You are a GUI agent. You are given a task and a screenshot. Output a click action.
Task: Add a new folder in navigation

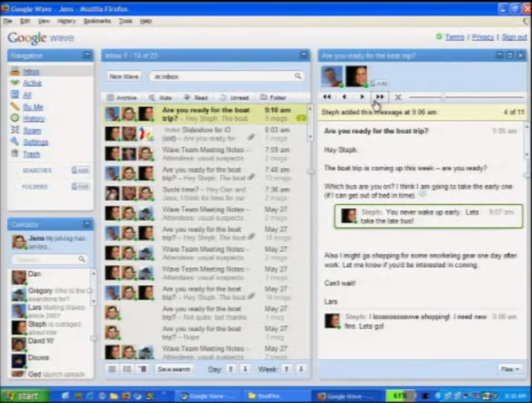(80, 186)
